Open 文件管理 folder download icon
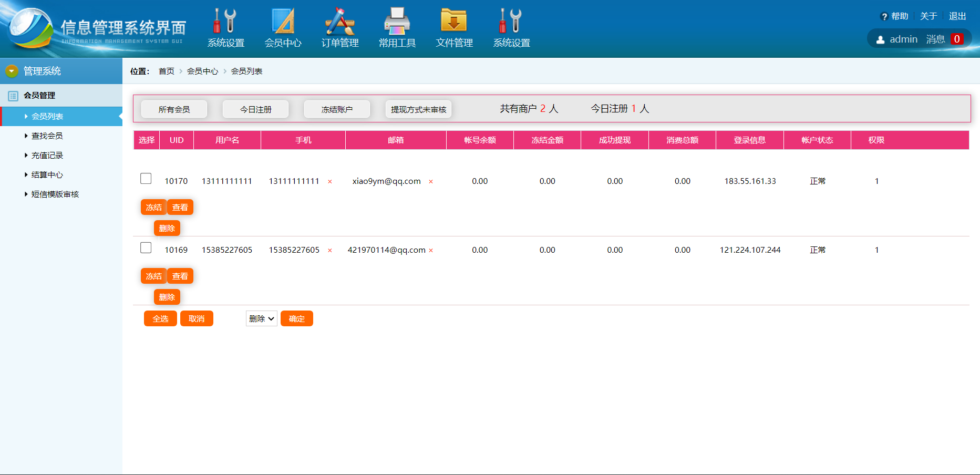980x475 pixels. tap(454, 21)
